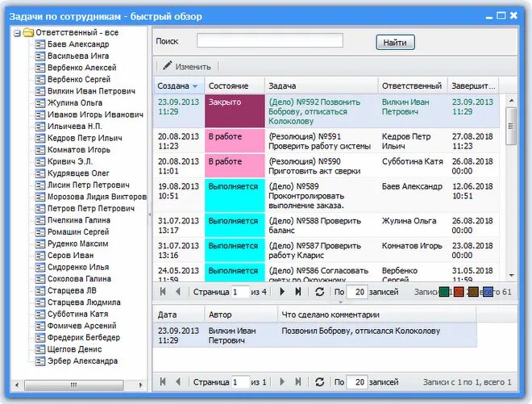
Task: Click the icon next to Иванов Игорь Иванович
Action: [x=40, y=115]
